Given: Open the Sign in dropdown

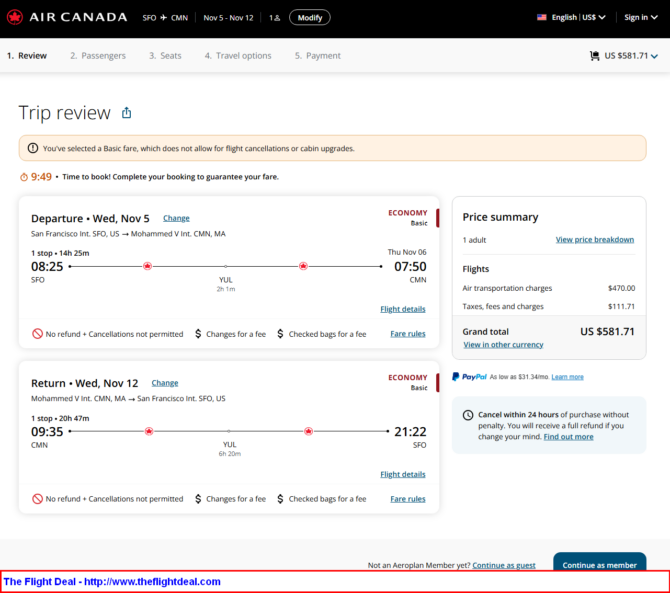Looking at the screenshot, I should coord(641,18).
